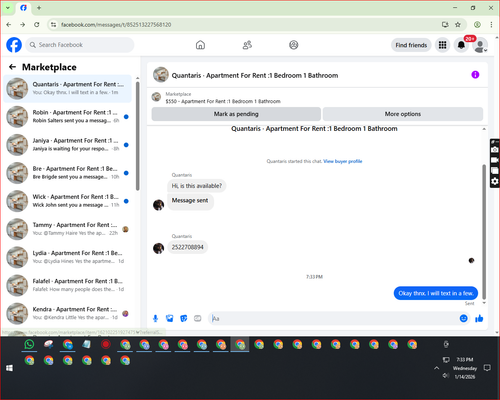The height and width of the screenshot is (400, 500).
Task: Open Janiya Apartment For Rent conversation
Action: (68, 145)
